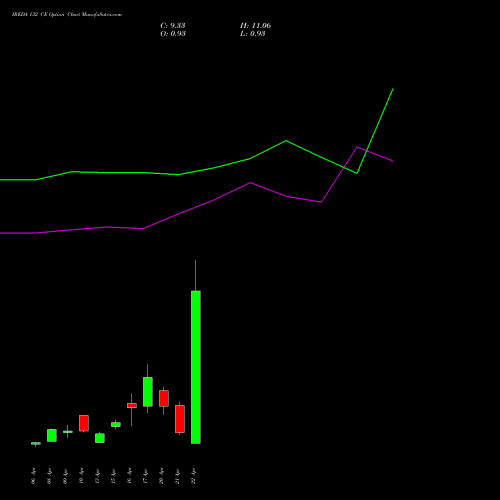The height and width of the screenshot is (500, 500).
Task: Click the open value 'O: 0.93'
Action: (173, 34)
